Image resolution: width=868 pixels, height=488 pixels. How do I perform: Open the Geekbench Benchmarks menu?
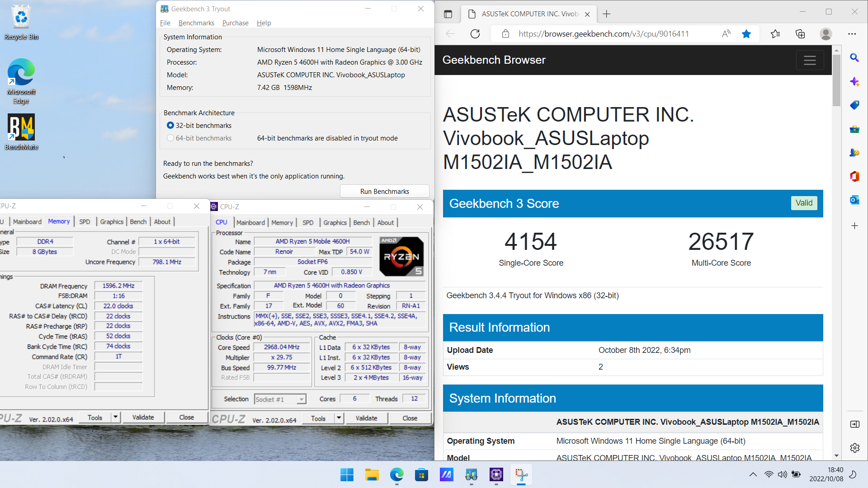tap(196, 23)
